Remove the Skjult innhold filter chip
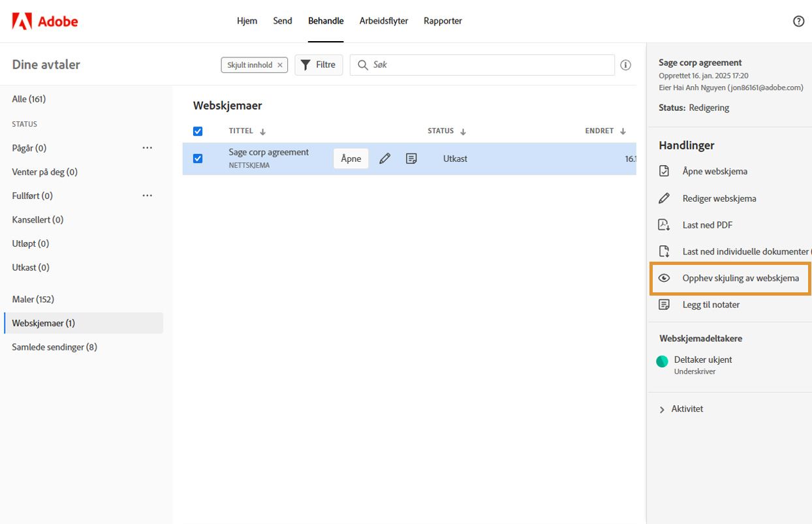 pos(280,65)
